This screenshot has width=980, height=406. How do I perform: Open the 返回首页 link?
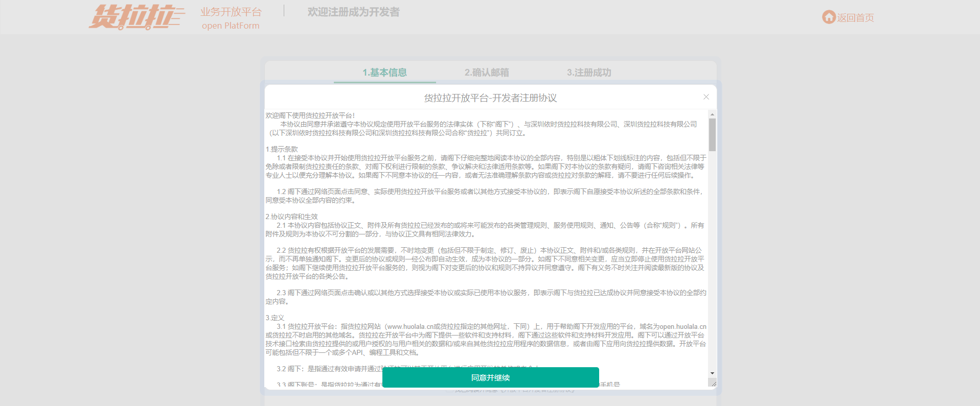855,18
